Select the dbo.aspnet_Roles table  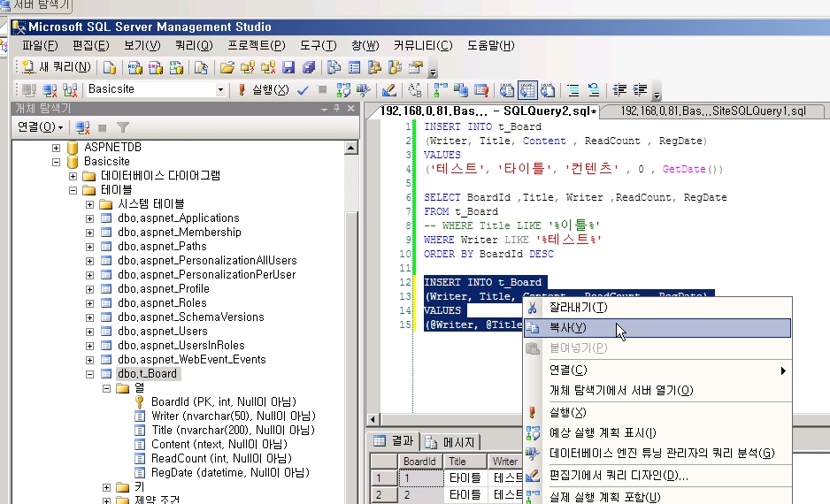point(162,303)
